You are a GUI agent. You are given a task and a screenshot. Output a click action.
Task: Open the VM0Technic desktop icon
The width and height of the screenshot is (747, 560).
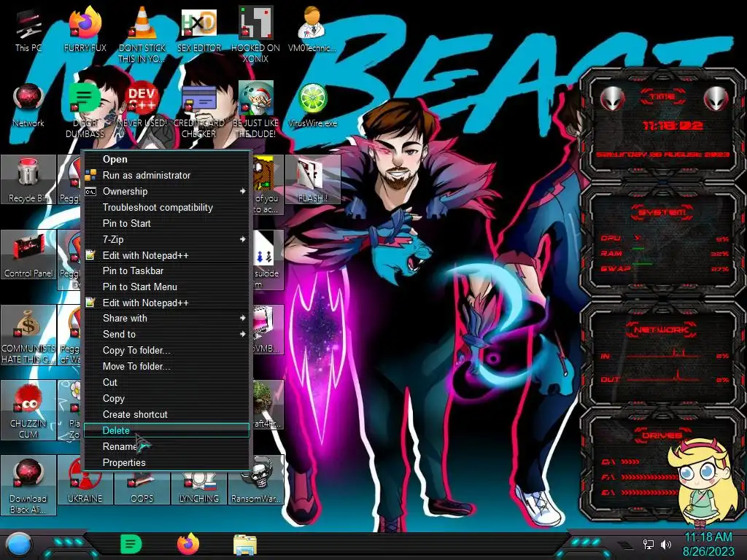click(x=312, y=29)
